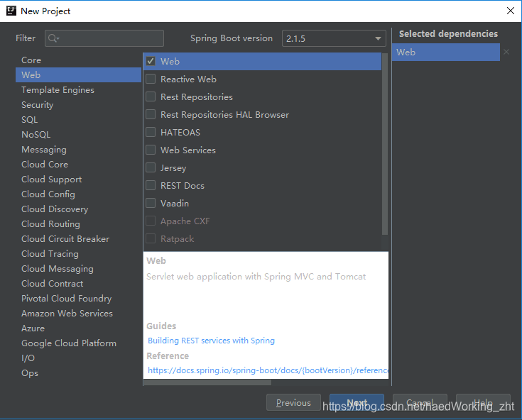The image size is (522, 420).
Task: Enable the HATEOAS checkbox
Action: 151,133
